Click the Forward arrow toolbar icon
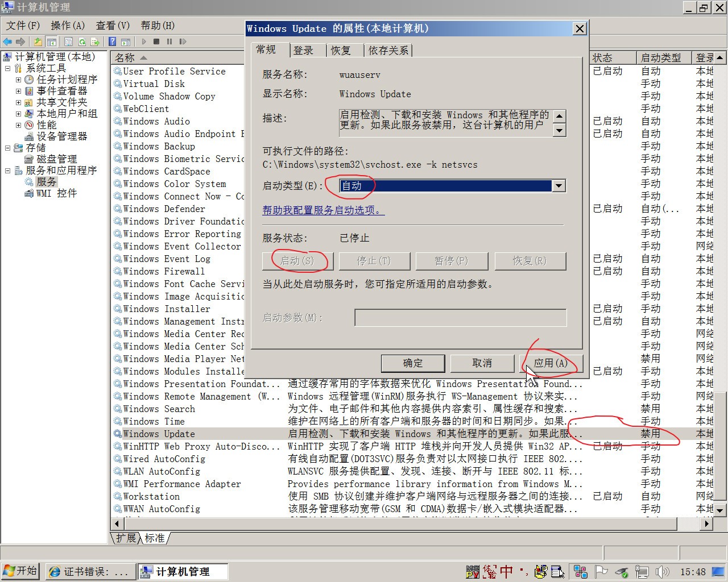The height and width of the screenshot is (582, 728). pos(20,41)
